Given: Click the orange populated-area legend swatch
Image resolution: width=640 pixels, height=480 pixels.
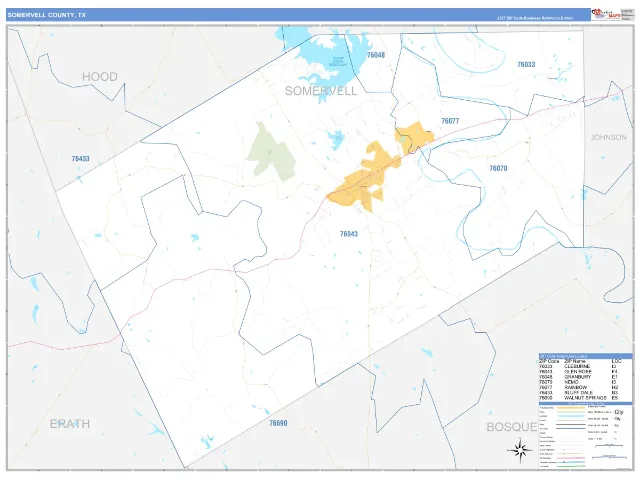Looking at the screenshot, I should click(x=571, y=407).
